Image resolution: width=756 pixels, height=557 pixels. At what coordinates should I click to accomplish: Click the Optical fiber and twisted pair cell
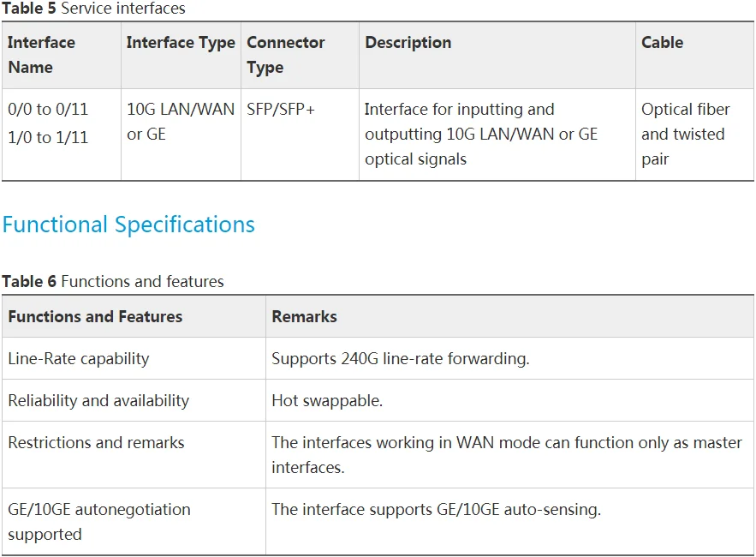pyautogui.click(x=694, y=135)
